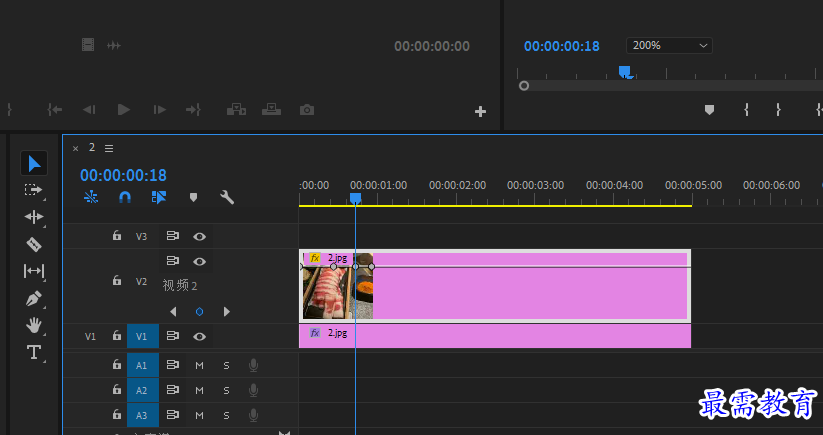Mute the A1 track
Image resolution: width=823 pixels, height=435 pixels.
[199, 365]
